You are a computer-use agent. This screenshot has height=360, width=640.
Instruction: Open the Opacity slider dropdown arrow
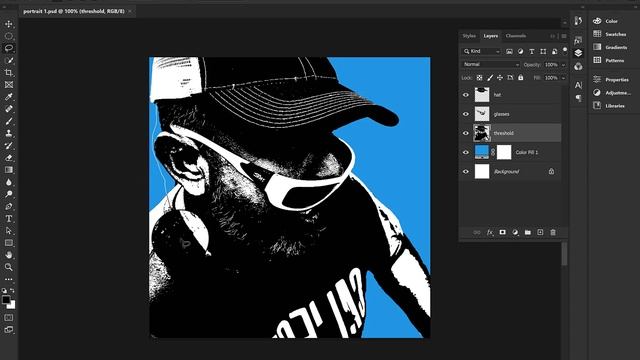pyautogui.click(x=563, y=64)
